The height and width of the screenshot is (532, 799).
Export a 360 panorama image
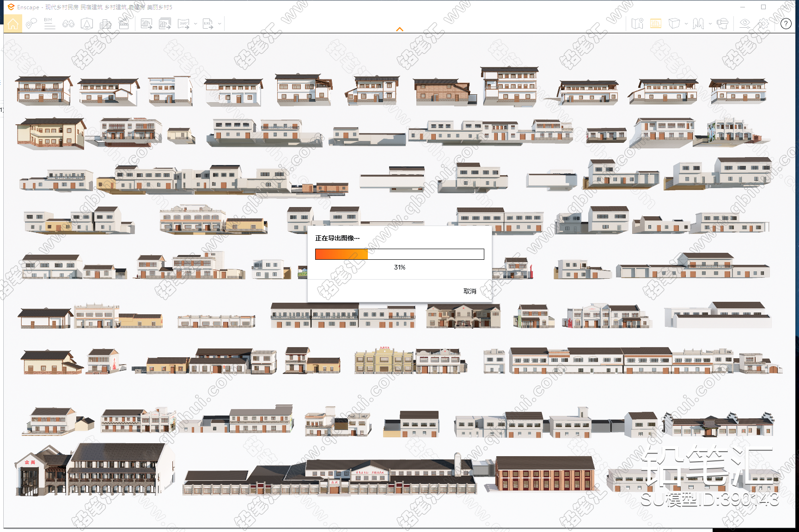point(184,24)
